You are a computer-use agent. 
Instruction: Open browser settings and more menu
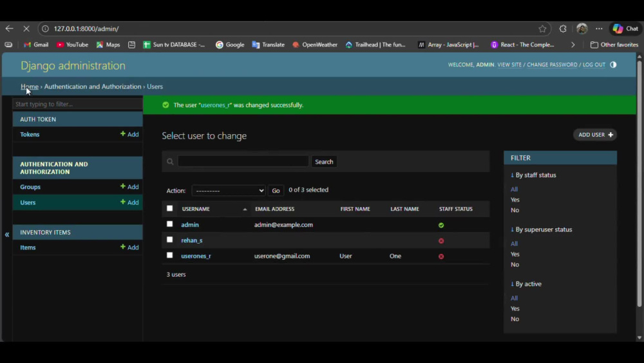(x=599, y=29)
